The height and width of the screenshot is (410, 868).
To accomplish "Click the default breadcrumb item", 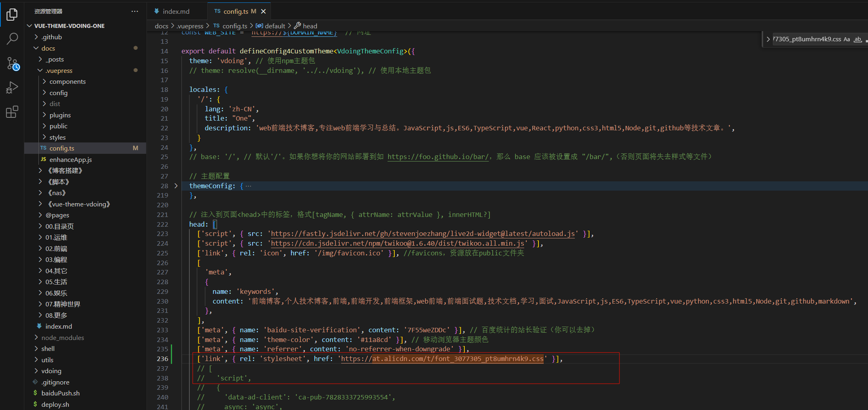I will click(275, 26).
